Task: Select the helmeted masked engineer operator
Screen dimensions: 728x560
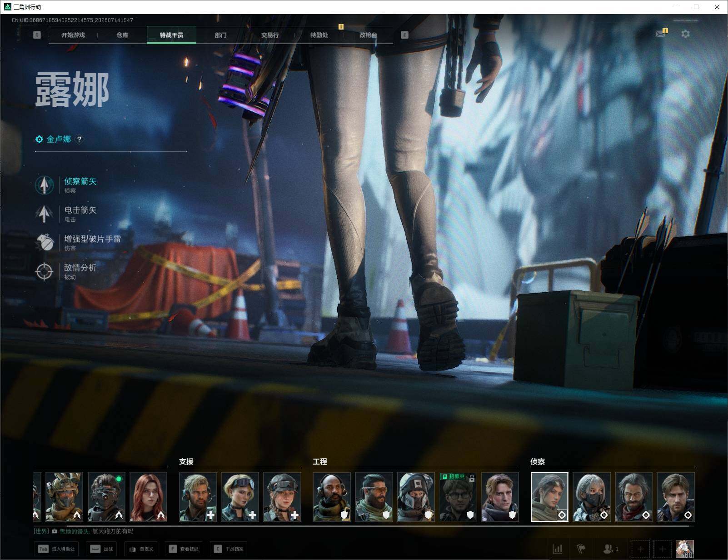Action: tap(416, 497)
